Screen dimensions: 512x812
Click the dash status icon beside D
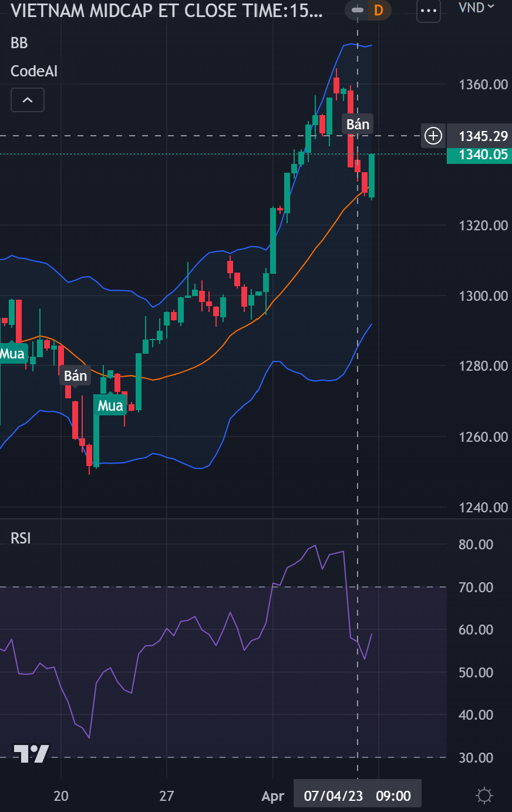point(357,10)
